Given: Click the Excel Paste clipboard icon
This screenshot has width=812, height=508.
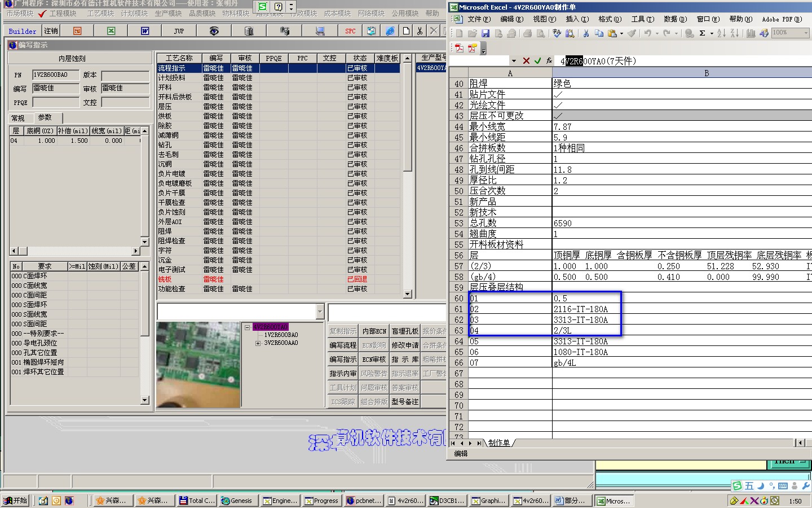Looking at the screenshot, I should (612, 33).
